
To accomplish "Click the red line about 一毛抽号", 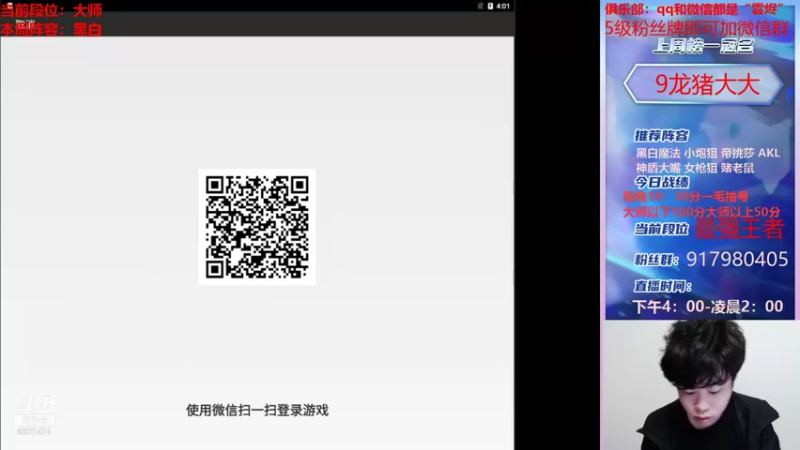I will [x=686, y=196].
